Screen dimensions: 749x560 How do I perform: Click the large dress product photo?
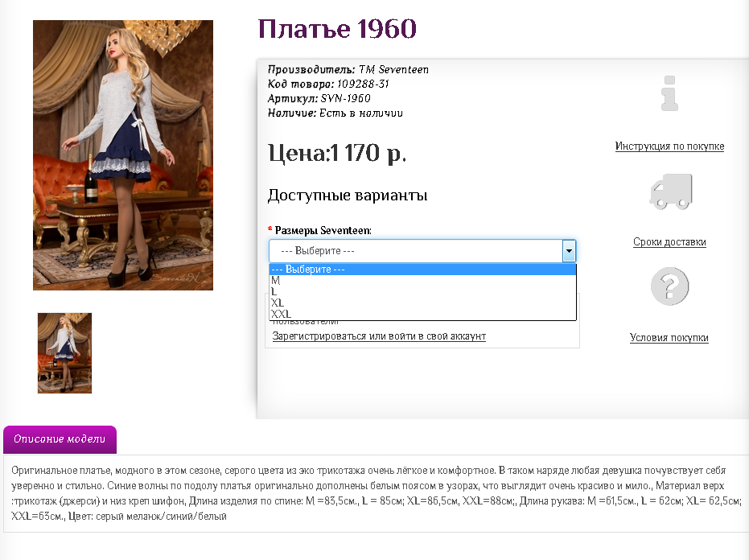click(123, 154)
